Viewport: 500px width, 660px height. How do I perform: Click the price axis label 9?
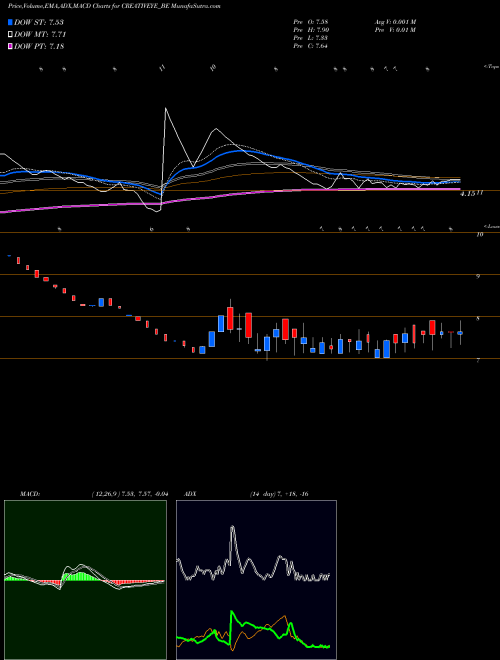pyautogui.click(x=478, y=277)
